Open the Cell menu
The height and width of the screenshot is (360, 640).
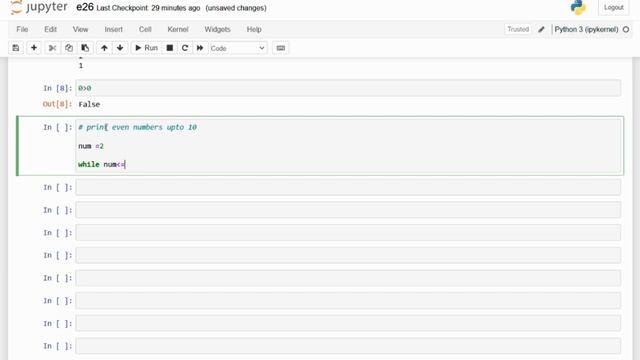(x=145, y=29)
